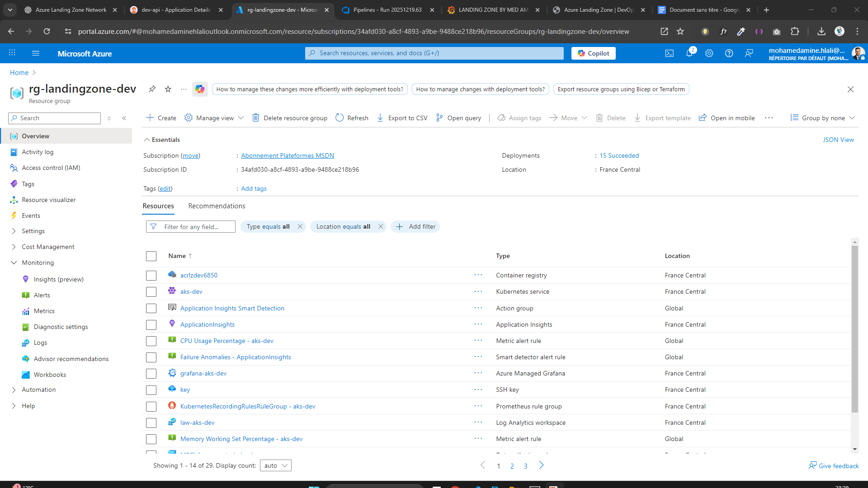Open the Assign tags icon

[x=501, y=117]
